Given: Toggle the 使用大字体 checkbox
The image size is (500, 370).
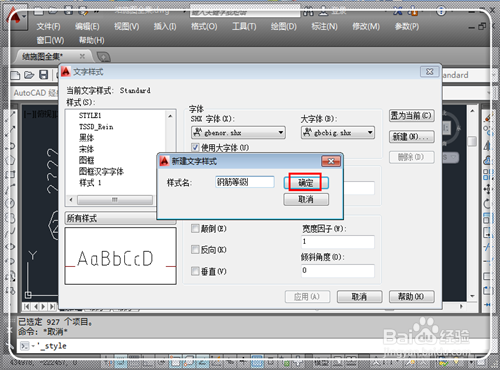Looking at the screenshot, I should (195, 147).
